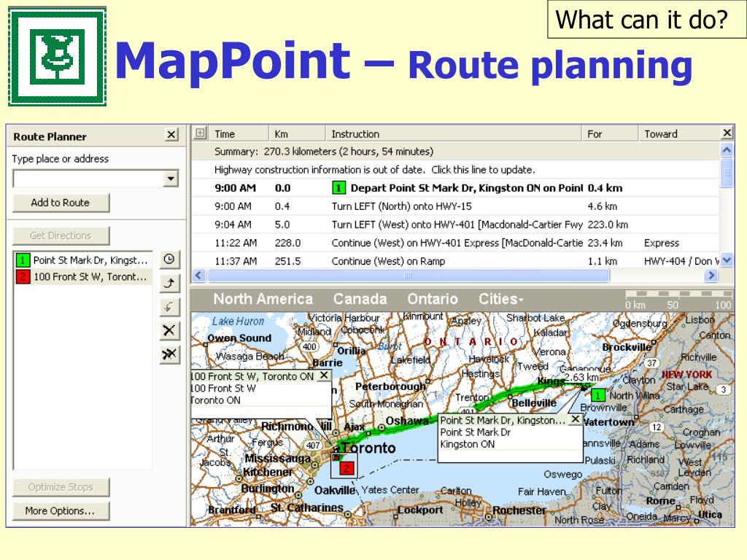Click the Rochester label on the map
The image size is (747, 560).
tap(519, 510)
